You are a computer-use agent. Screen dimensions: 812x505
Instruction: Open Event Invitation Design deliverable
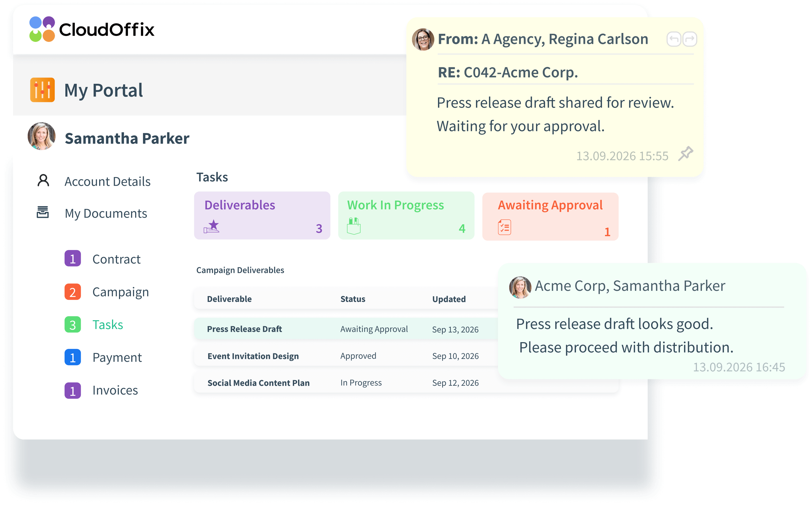pyautogui.click(x=253, y=356)
